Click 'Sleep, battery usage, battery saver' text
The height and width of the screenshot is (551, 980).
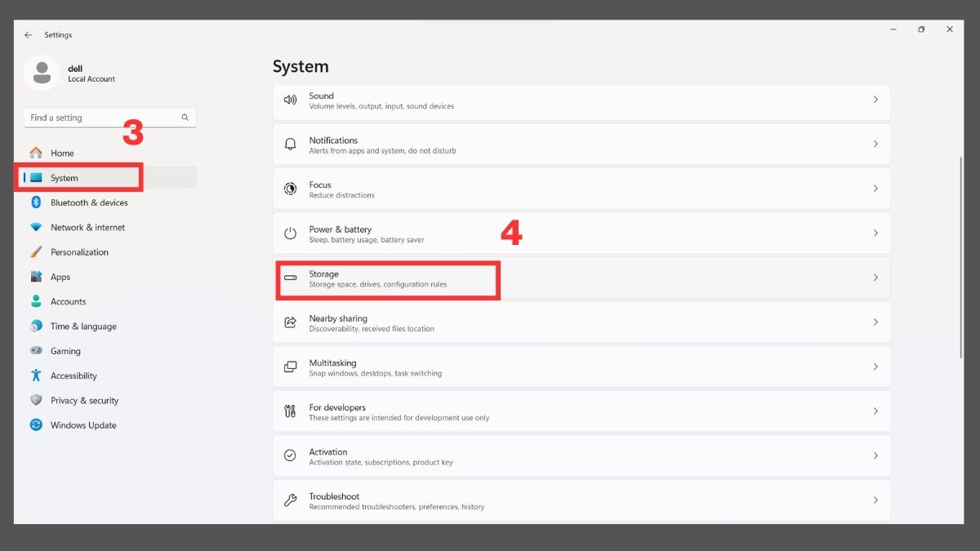point(367,240)
